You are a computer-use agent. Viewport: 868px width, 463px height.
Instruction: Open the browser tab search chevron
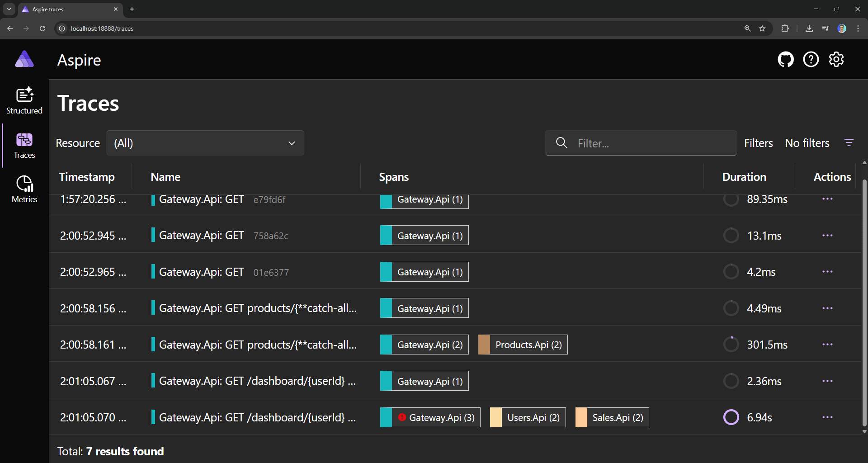coord(9,9)
